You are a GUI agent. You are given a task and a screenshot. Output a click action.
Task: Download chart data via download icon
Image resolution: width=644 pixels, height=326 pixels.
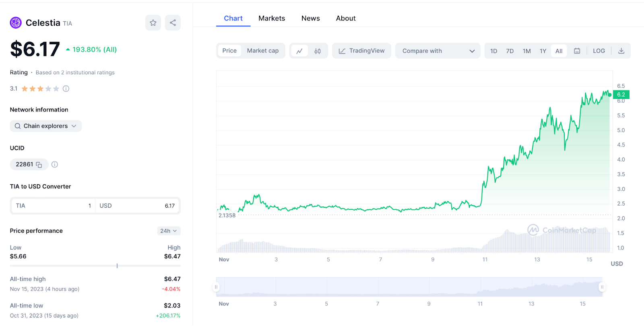(x=621, y=51)
